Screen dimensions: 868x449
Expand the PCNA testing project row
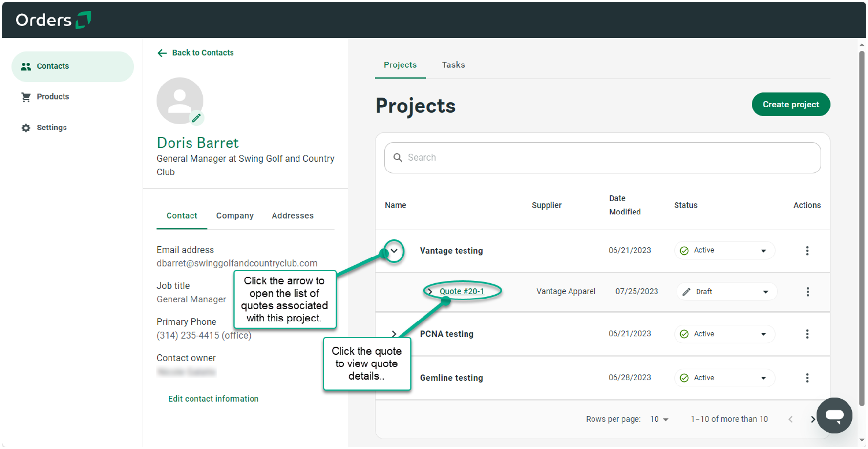tap(394, 334)
